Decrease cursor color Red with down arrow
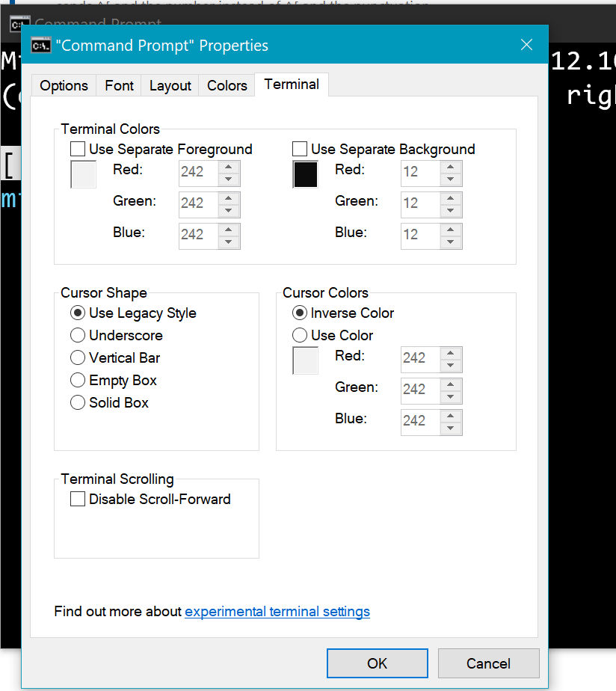Image resolution: width=616 pixels, height=691 pixels. pos(450,365)
